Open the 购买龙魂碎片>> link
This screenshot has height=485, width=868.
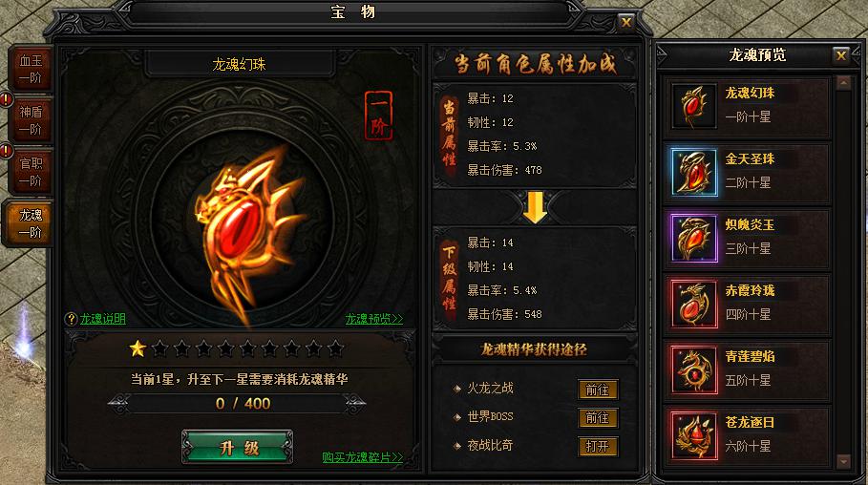(x=363, y=457)
